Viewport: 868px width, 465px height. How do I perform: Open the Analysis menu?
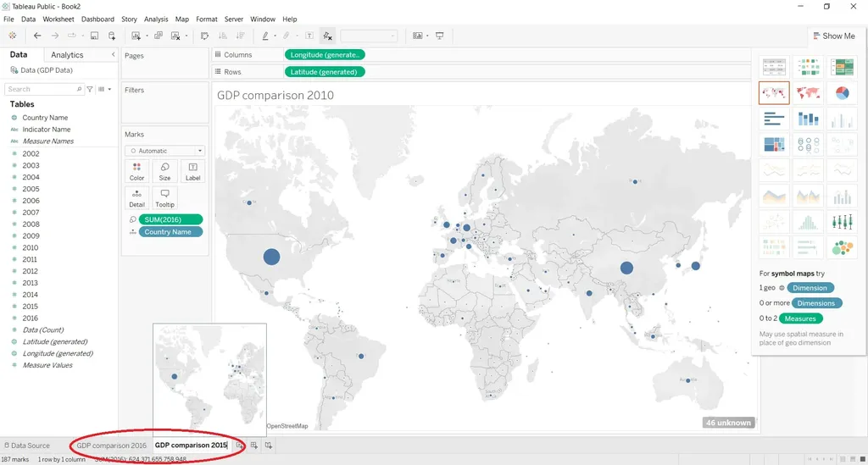click(156, 19)
